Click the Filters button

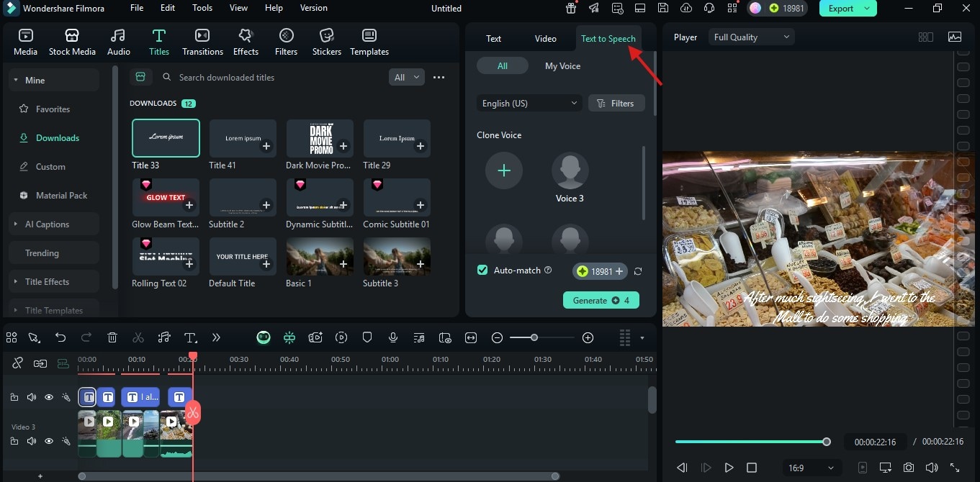(x=616, y=104)
